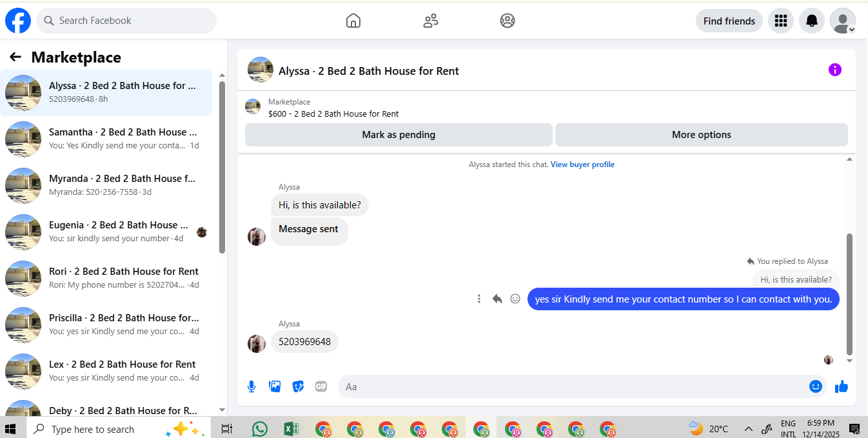
Task: Go back with the Marketplace arrow
Action: [15, 57]
